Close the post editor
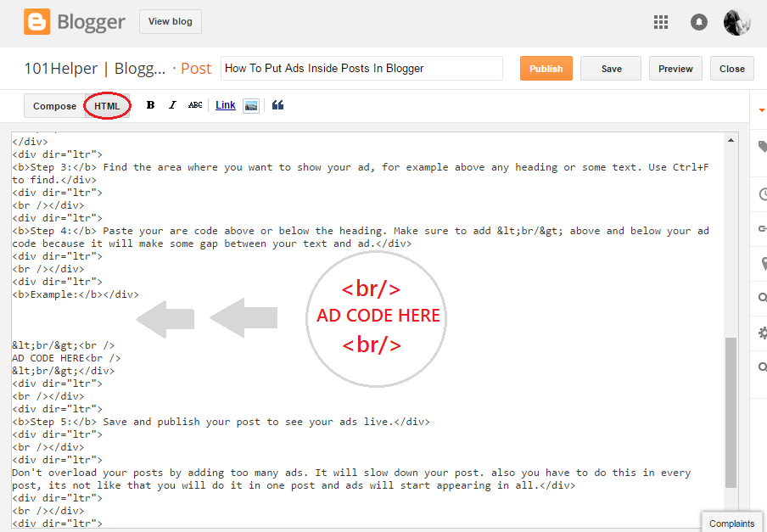Screen dimensions: 767x532 [x=731, y=69]
